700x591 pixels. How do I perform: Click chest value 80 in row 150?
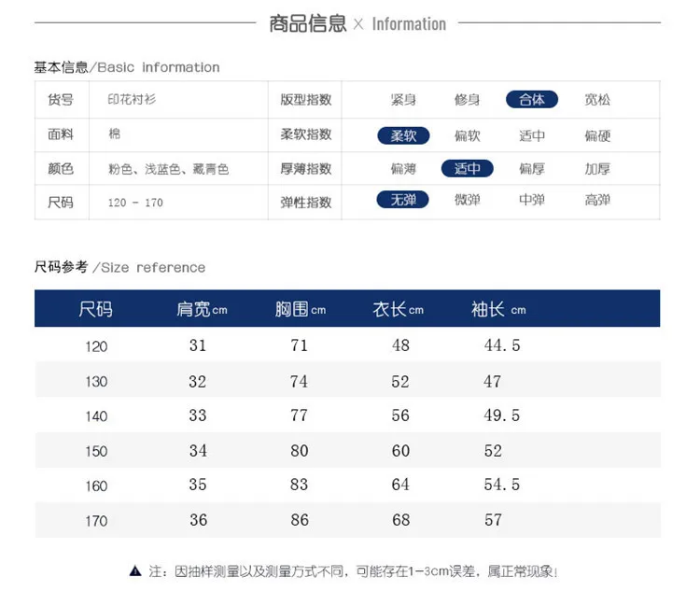tap(299, 450)
